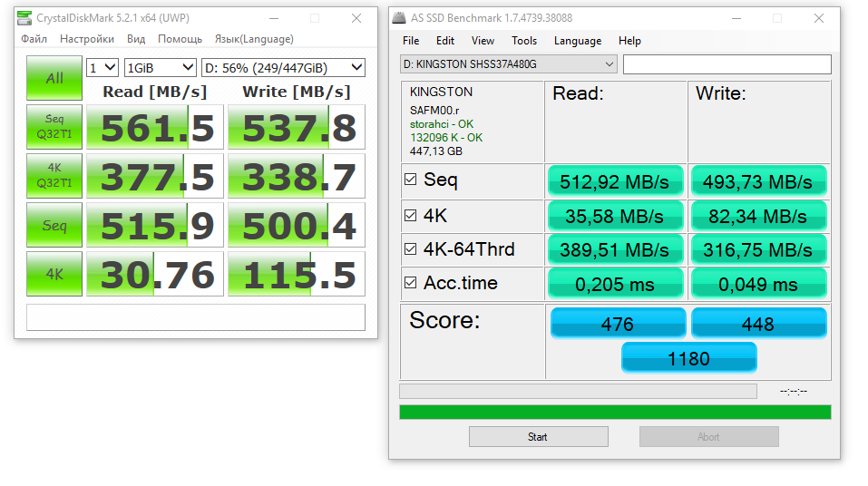Viewport: 868px width, 486px height.
Task: Open the test count dropdown showing 1
Action: pyautogui.click(x=102, y=67)
